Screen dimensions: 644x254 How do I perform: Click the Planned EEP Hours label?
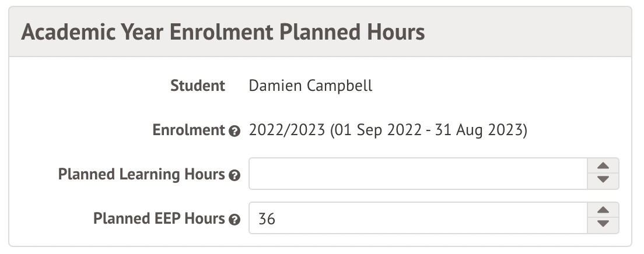pos(159,219)
